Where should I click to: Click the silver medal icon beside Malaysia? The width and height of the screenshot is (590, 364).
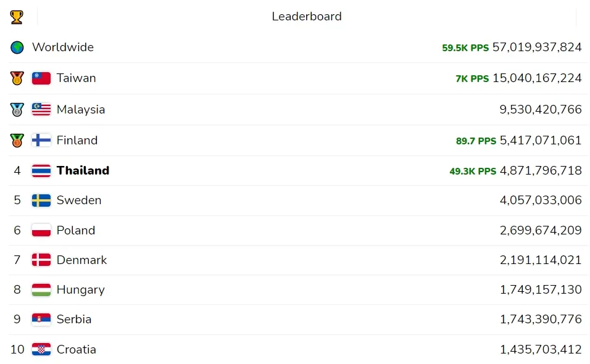(17, 110)
